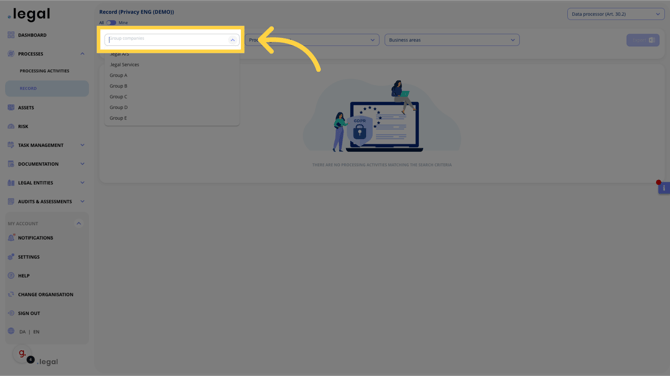Open Settings via its gear icon
Screen dimensions: 670x376
point(11,257)
